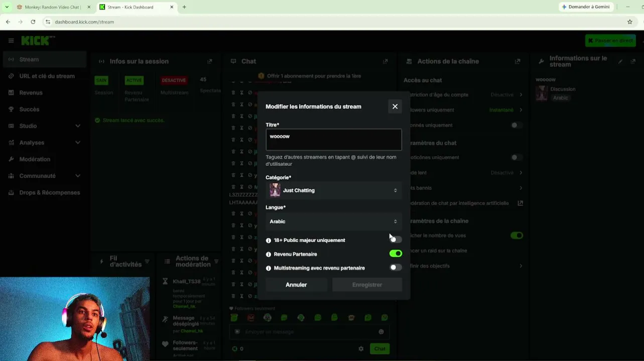Open Restriction d'âge du compte chevron
The image size is (644, 361).
(x=521, y=95)
